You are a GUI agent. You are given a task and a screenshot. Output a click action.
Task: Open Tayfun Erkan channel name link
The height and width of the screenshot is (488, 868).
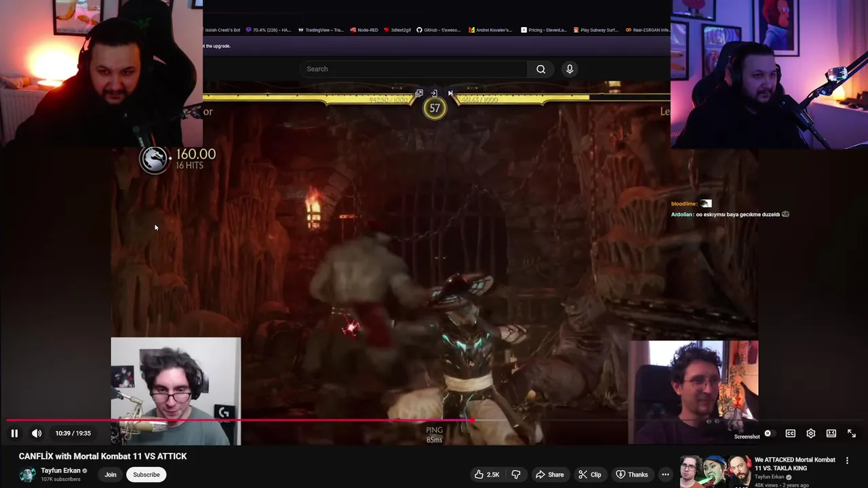click(60, 470)
